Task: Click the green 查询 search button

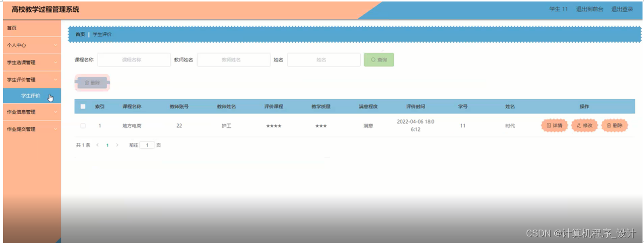Action: pos(379,60)
